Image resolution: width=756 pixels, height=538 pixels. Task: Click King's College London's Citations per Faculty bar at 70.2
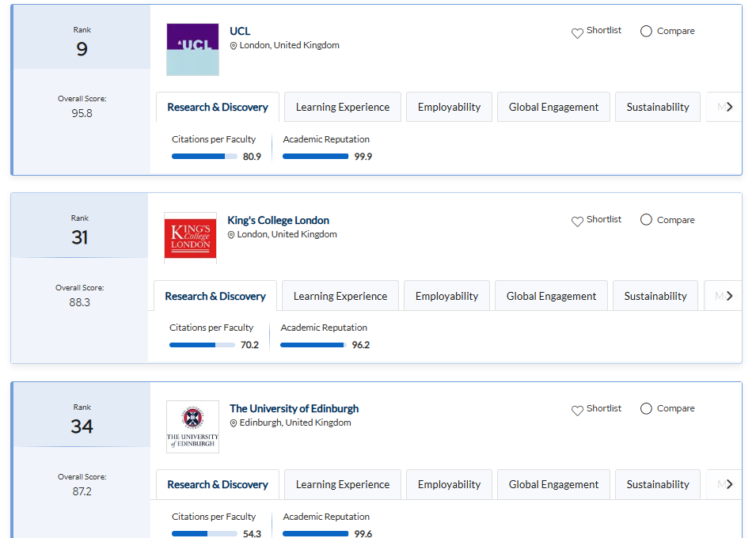pyautogui.click(x=202, y=345)
